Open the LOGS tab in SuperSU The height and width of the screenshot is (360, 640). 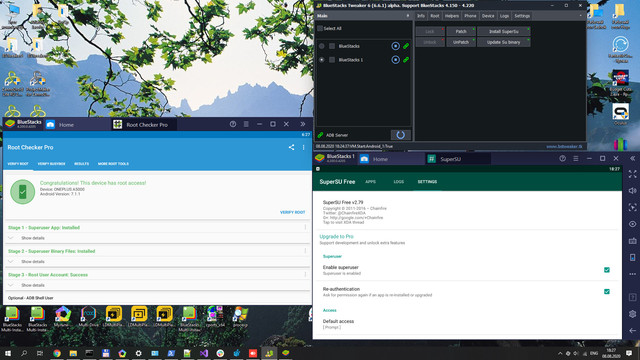point(399,182)
